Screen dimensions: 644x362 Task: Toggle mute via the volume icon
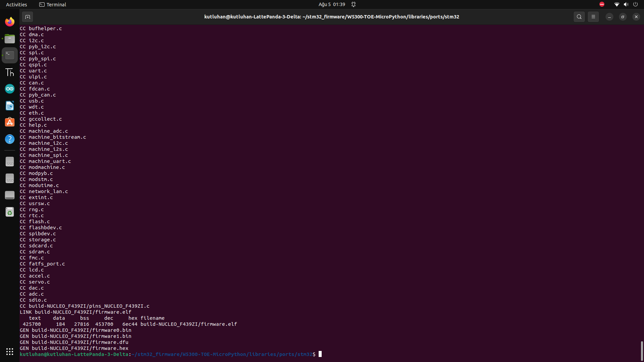pos(626,4)
